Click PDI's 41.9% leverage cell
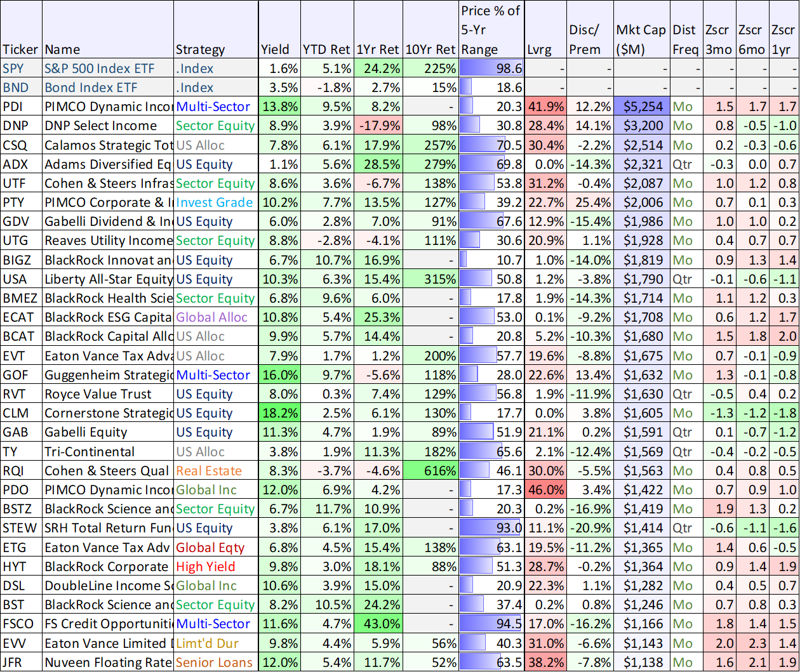Viewport: 800px width, 672px height. pos(545,107)
